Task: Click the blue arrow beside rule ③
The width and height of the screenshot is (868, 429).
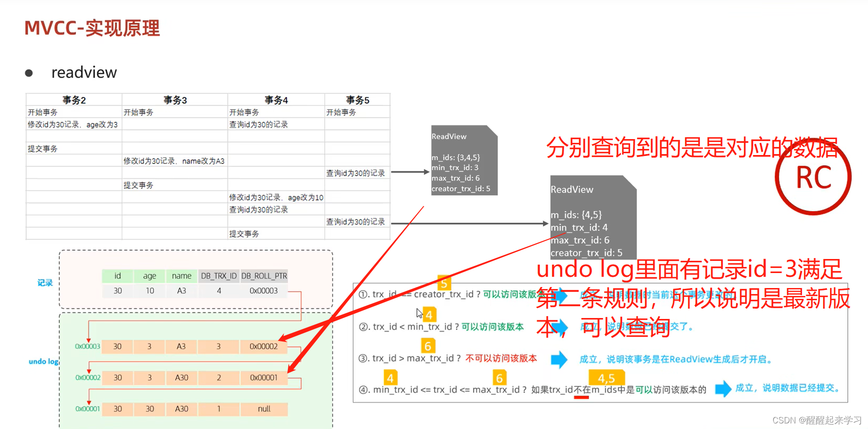Action: click(x=559, y=360)
